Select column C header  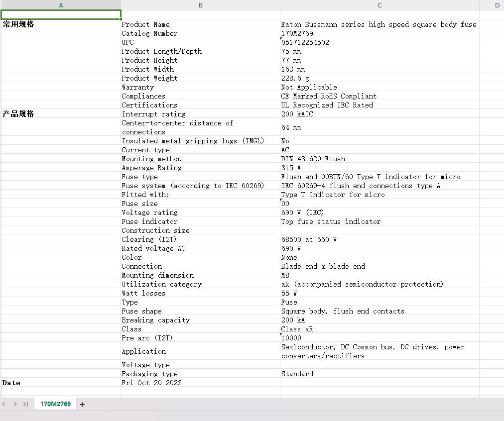(379, 5)
